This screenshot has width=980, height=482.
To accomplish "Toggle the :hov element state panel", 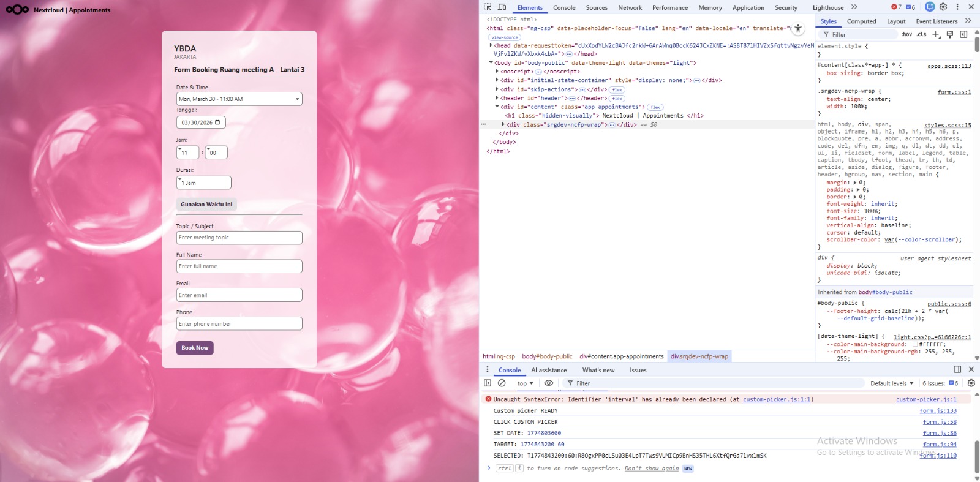I will point(907,34).
